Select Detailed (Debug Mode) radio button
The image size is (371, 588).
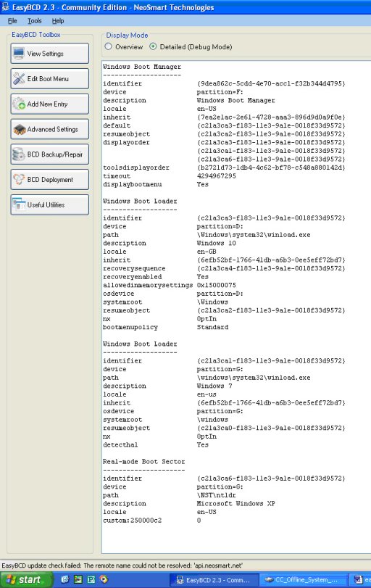click(x=153, y=46)
